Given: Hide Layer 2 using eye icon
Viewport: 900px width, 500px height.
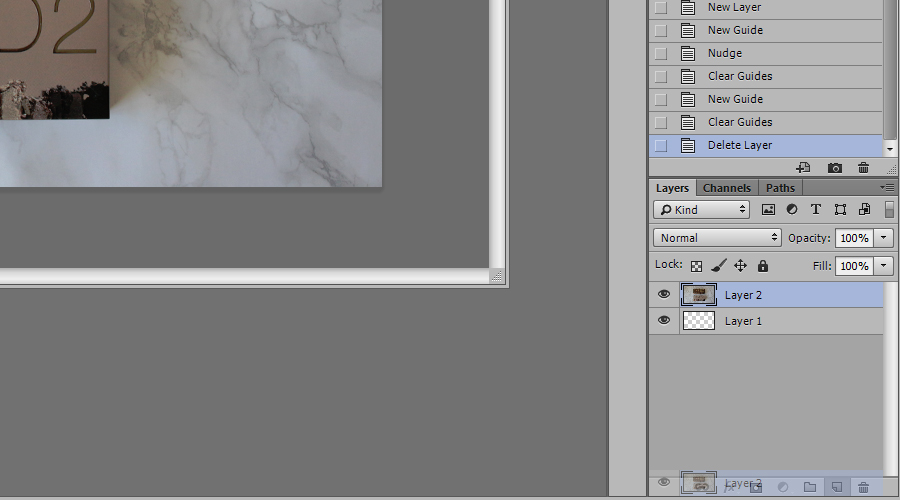Looking at the screenshot, I should click(664, 295).
